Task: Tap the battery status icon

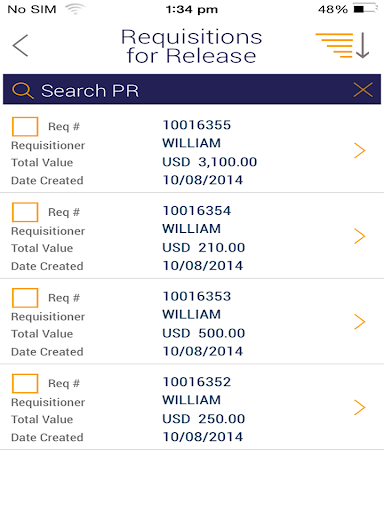Action: tap(366, 9)
